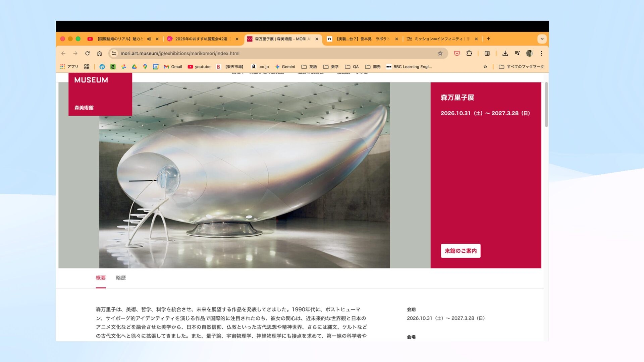Click the home button in toolbar
Image resolution: width=644 pixels, height=362 pixels.
pyautogui.click(x=100, y=53)
